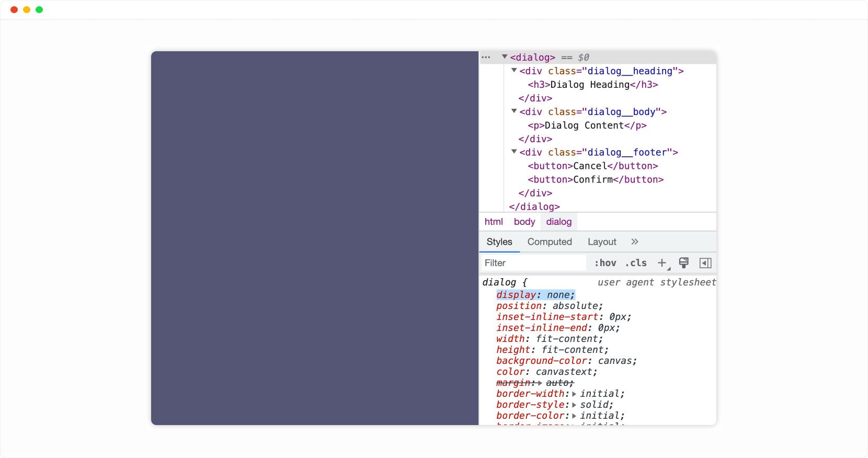Image resolution: width=868 pixels, height=458 pixels.
Task: Click the three-dots icon beside dialog element
Action: 486,58
